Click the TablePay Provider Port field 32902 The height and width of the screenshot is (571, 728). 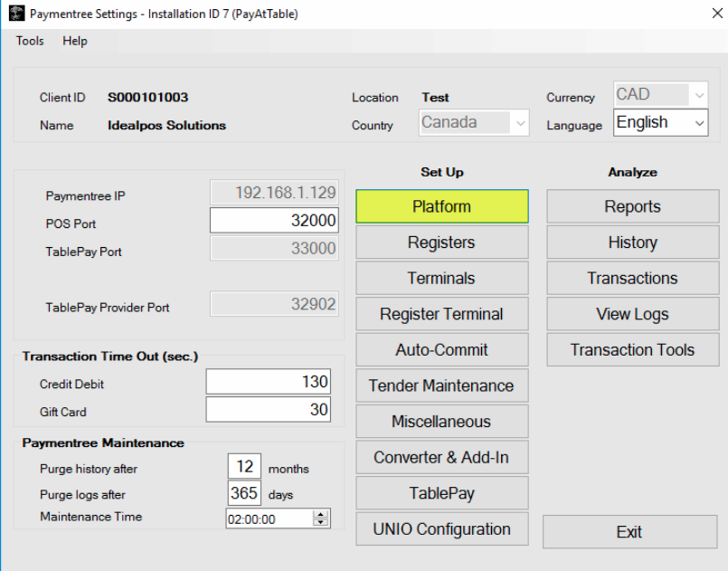pyautogui.click(x=274, y=304)
